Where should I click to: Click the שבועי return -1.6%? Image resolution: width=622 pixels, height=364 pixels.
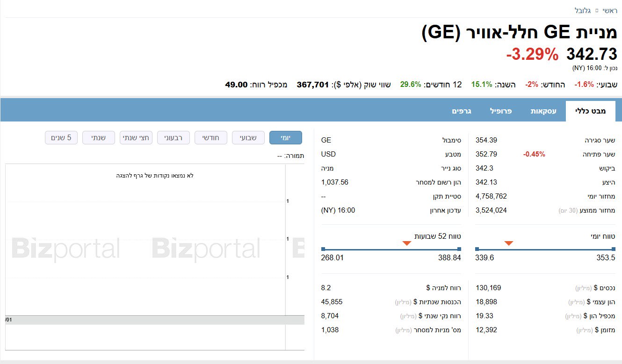pos(584,85)
